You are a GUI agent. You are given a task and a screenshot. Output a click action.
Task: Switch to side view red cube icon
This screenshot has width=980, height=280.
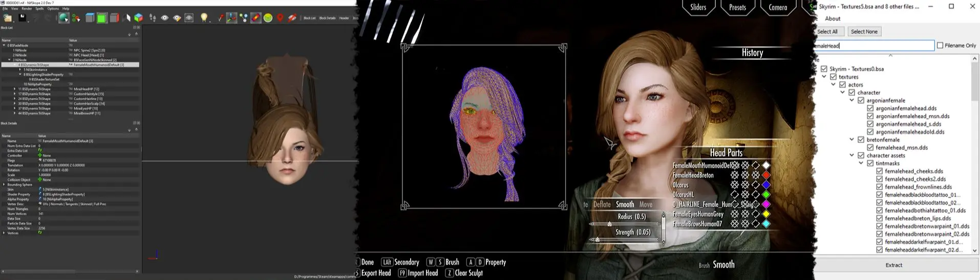tap(114, 18)
